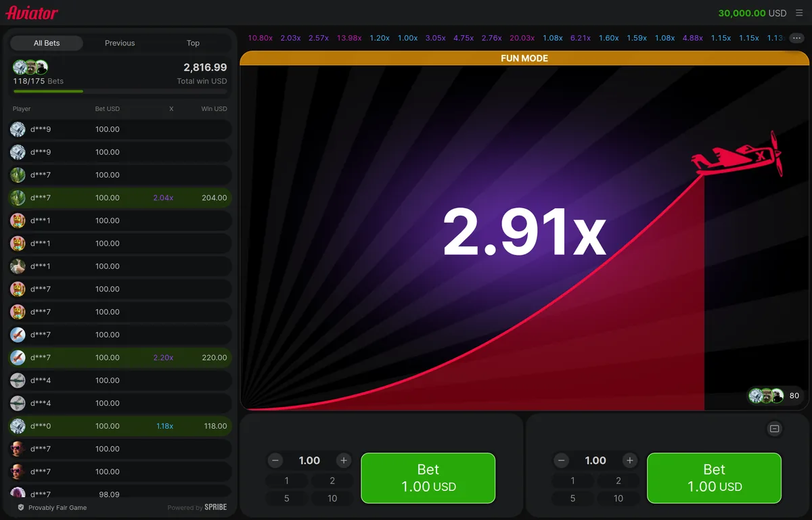Click the 98.09 bet value
Image resolution: width=812 pixels, height=520 pixels.
(x=109, y=494)
